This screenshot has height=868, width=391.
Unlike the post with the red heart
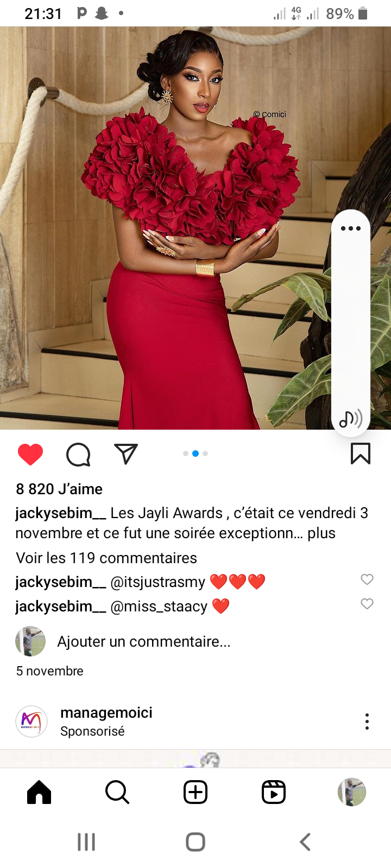pyautogui.click(x=30, y=454)
